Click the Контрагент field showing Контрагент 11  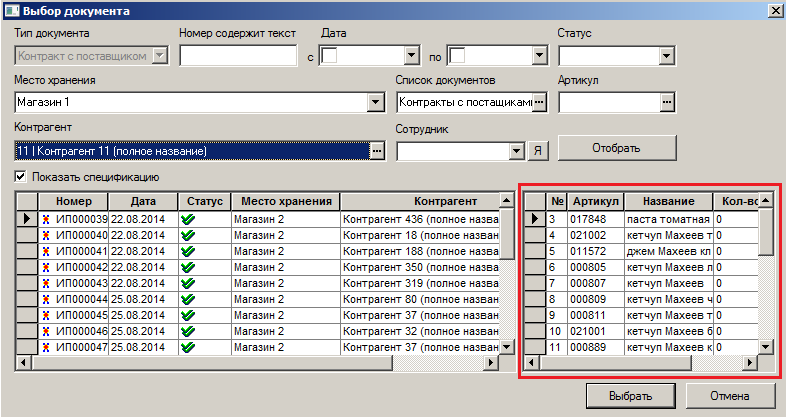click(192, 151)
